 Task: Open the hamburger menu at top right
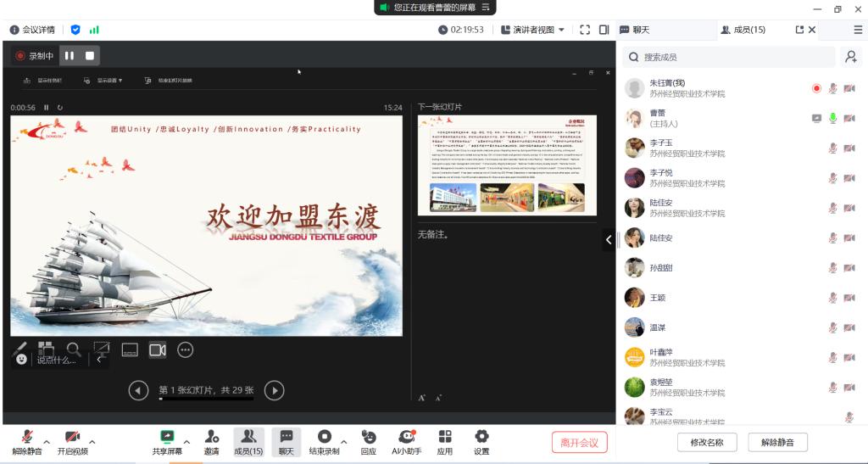pos(858,30)
